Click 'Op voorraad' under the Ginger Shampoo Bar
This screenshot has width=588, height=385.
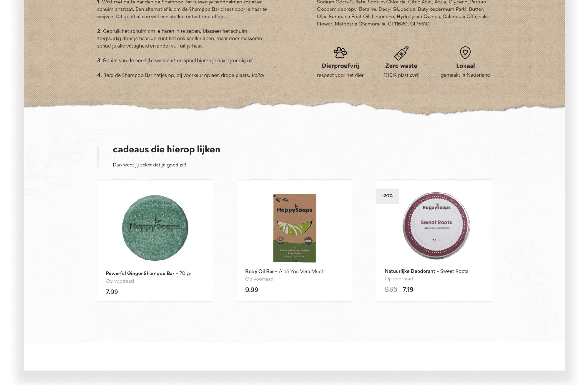tap(120, 281)
